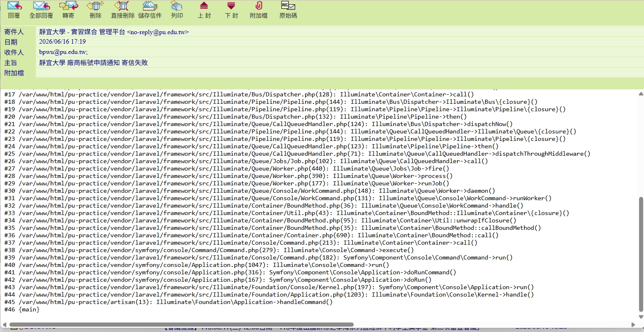This screenshot has height=332, width=644.
Task: Click stack trace line #38 symfony Command.php(279)
Action: (209, 250)
